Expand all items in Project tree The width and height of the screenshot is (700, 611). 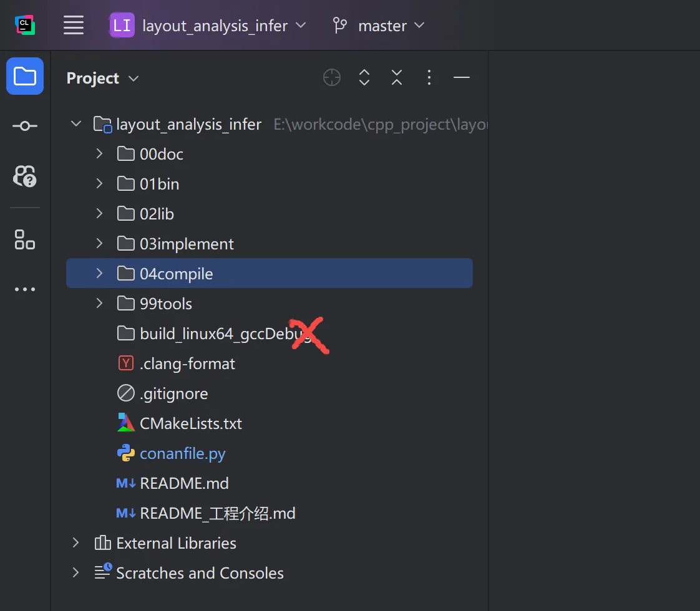(364, 77)
